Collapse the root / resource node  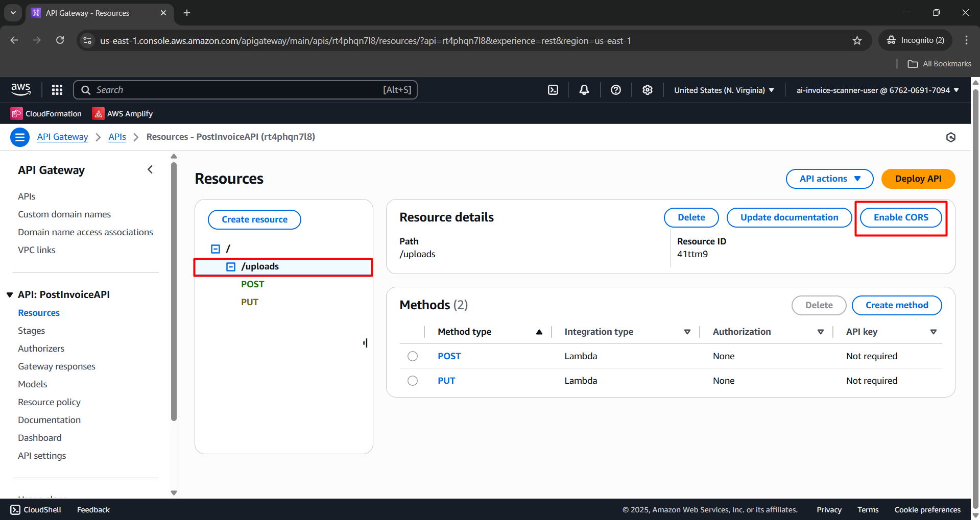click(216, 249)
